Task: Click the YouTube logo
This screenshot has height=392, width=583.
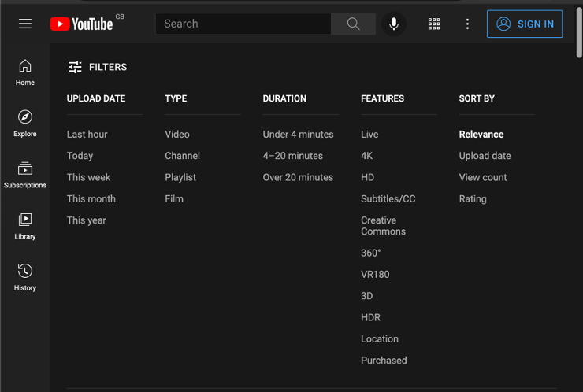Action: click(81, 24)
